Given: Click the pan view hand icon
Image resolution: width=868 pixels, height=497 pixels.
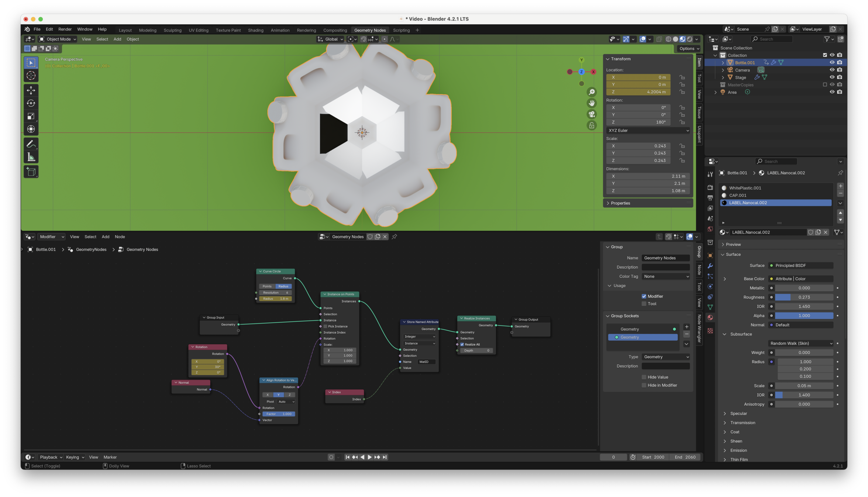Looking at the screenshot, I should [592, 103].
